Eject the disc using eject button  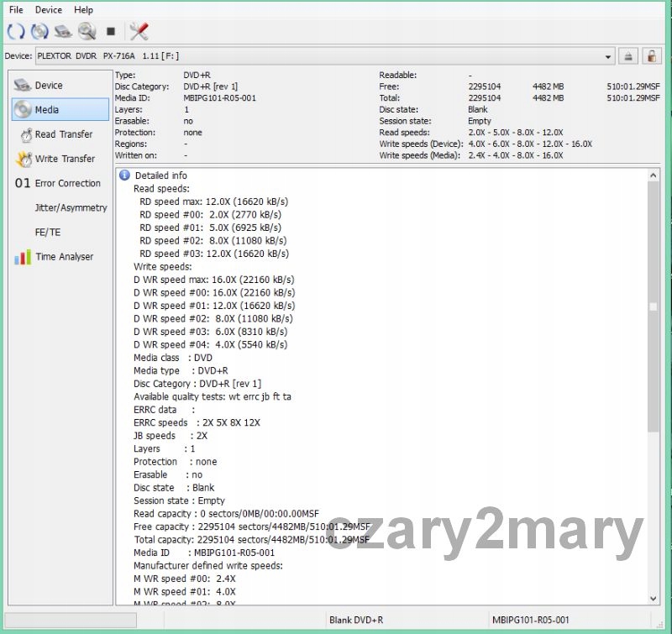click(x=628, y=56)
